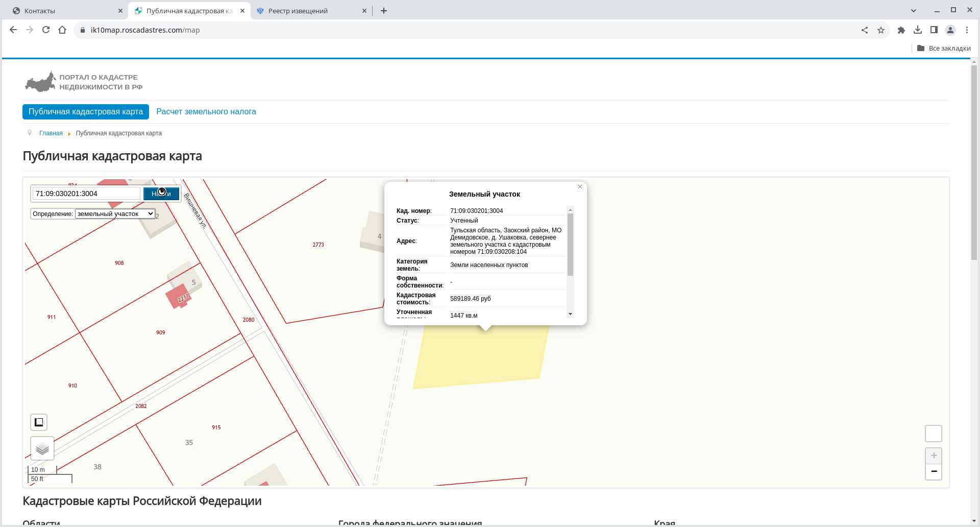Click the popup scrollbar down arrow
980x527 pixels.
point(570,314)
